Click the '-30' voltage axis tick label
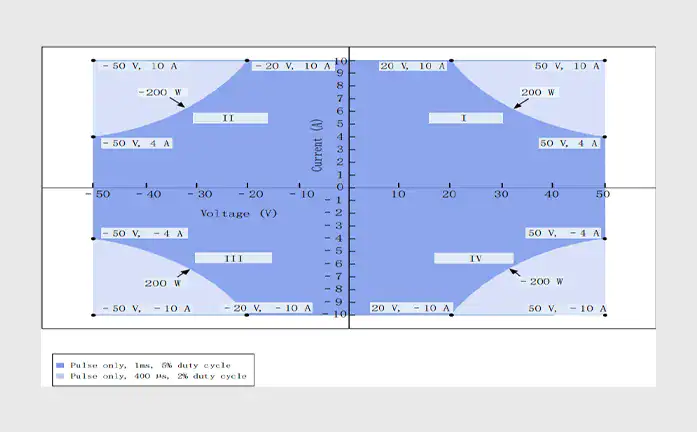 [x=200, y=195]
